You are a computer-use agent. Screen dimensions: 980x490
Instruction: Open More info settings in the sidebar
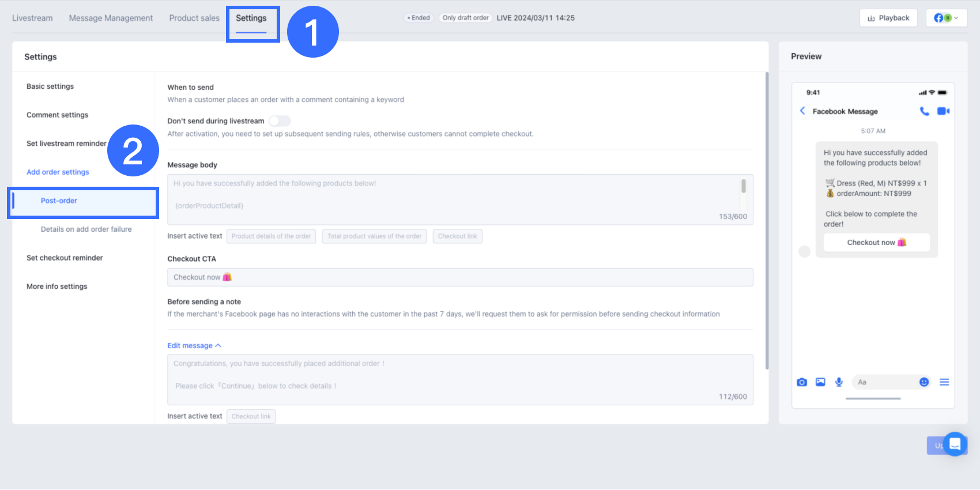pos(57,287)
